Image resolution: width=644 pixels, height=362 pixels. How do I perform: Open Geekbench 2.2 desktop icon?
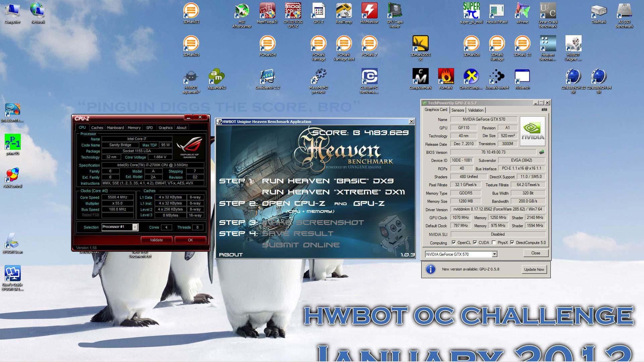click(x=267, y=78)
